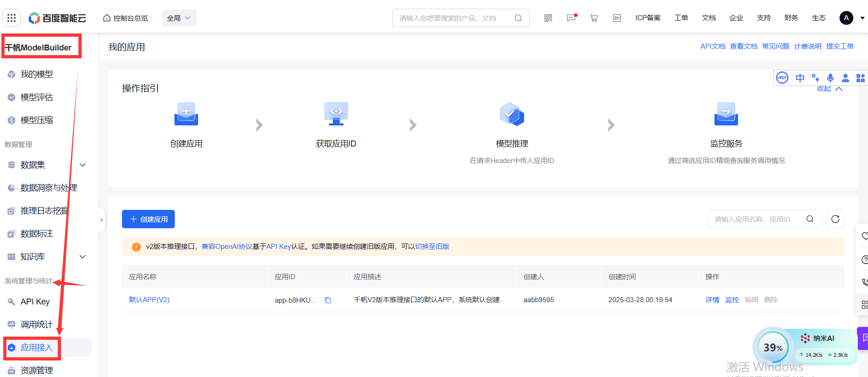The height and width of the screenshot is (377, 868).
Task: Select 应用接入 in sidebar
Action: tap(37, 348)
